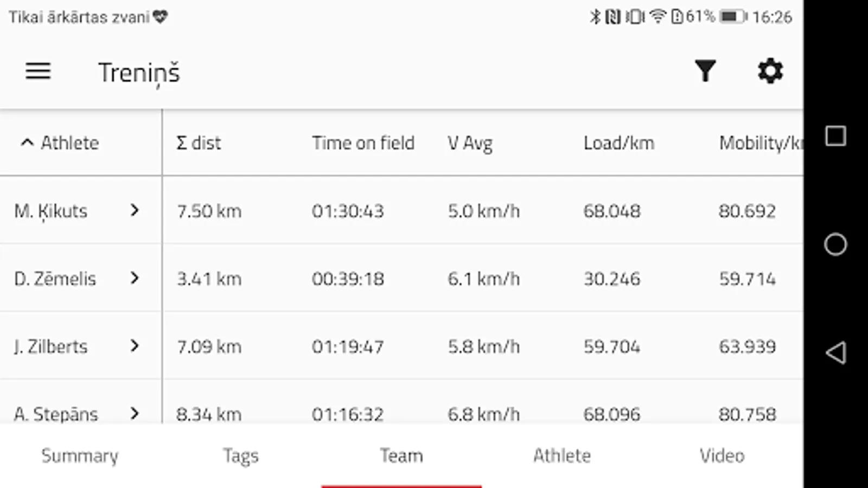Expand M. Ķikuts row chevron
Image resolution: width=868 pixels, height=488 pixels.
coord(135,210)
